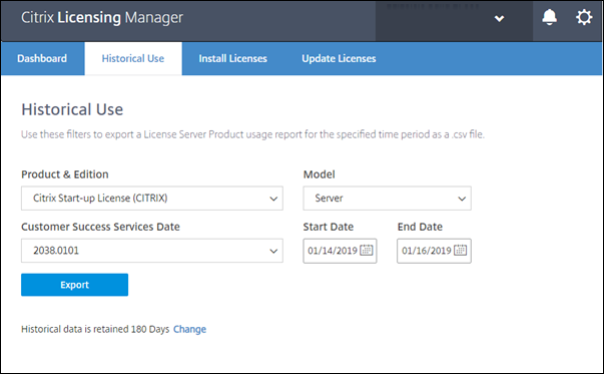Expand the Product & Edition dropdown
Image resolution: width=604 pixels, height=374 pixels.
point(152,198)
